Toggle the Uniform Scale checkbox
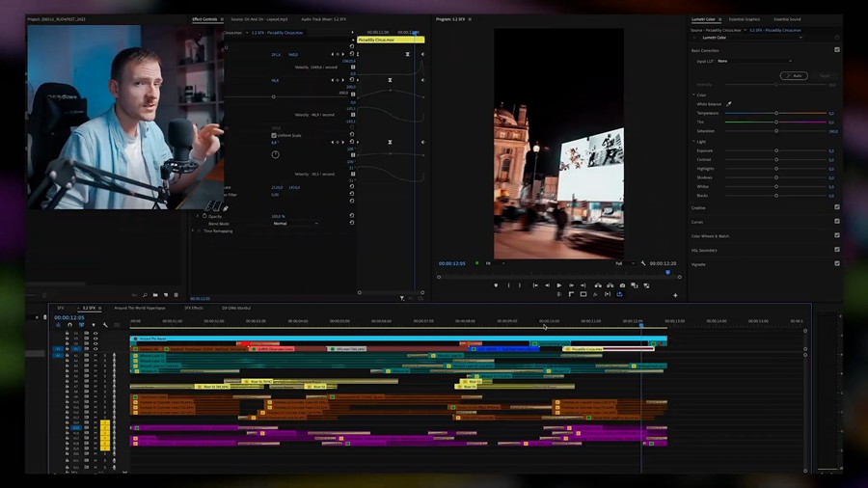The width and height of the screenshot is (868, 488). pyautogui.click(x=274, y=136)
